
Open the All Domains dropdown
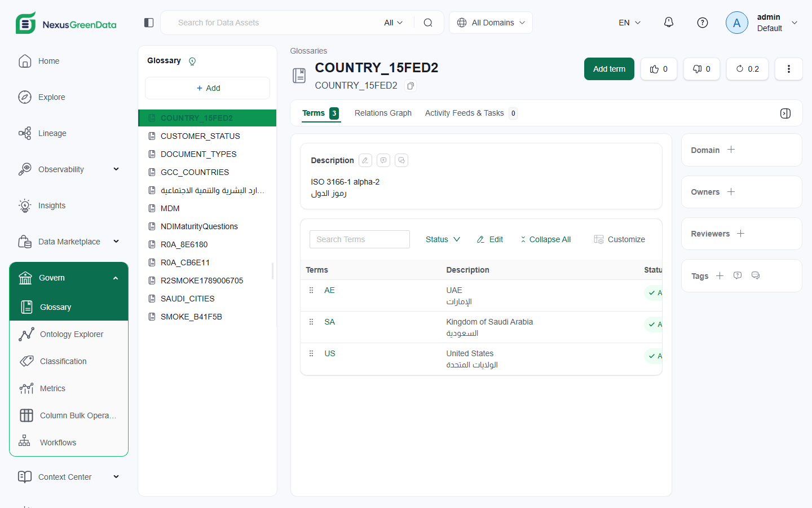491,23
